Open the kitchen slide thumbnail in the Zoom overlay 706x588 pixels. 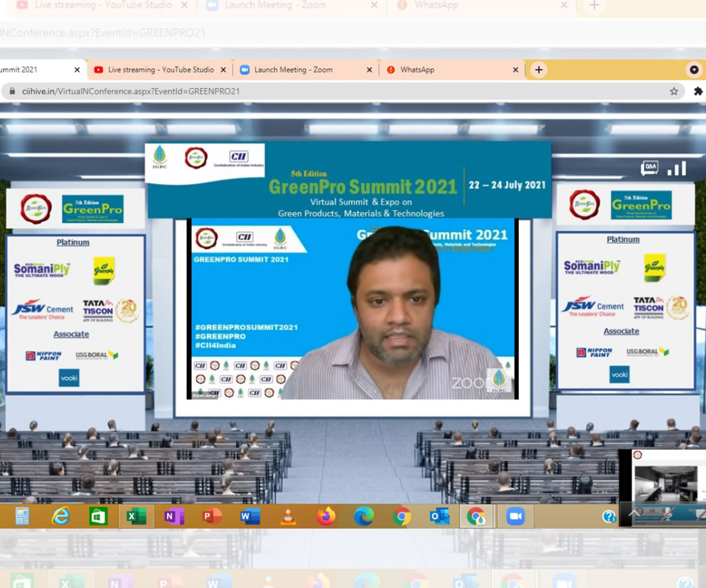[665, 483]
